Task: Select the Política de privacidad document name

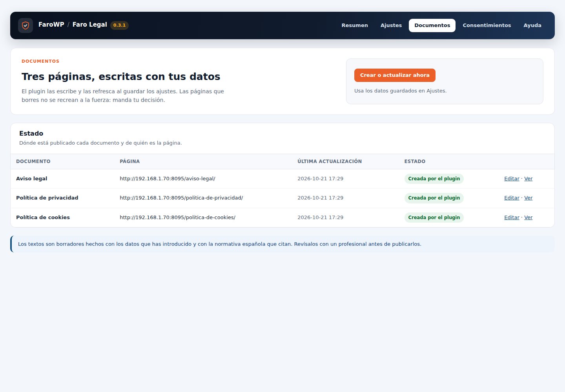Action: (47, 198)
